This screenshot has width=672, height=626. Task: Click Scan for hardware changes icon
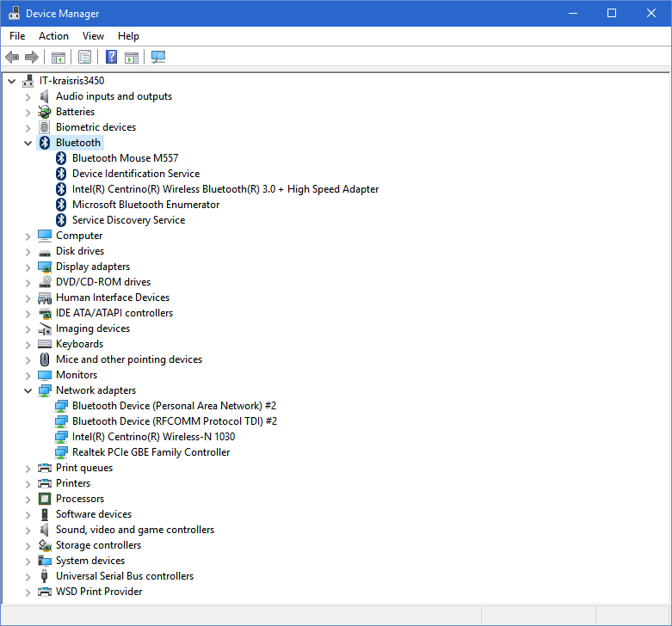[x=158, y=57]
